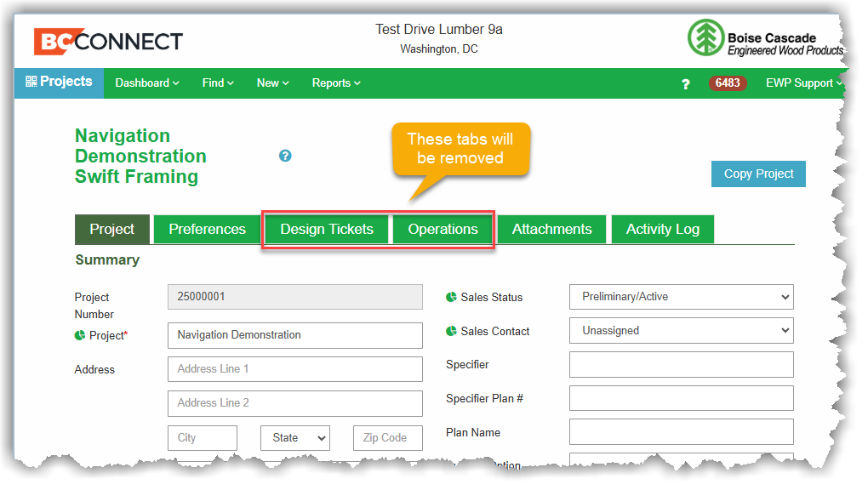Image resolution: width=868 pixels, height=490 pixels.
Task: Click the pie icon beside Project label
Action: [x=80, y=335]
